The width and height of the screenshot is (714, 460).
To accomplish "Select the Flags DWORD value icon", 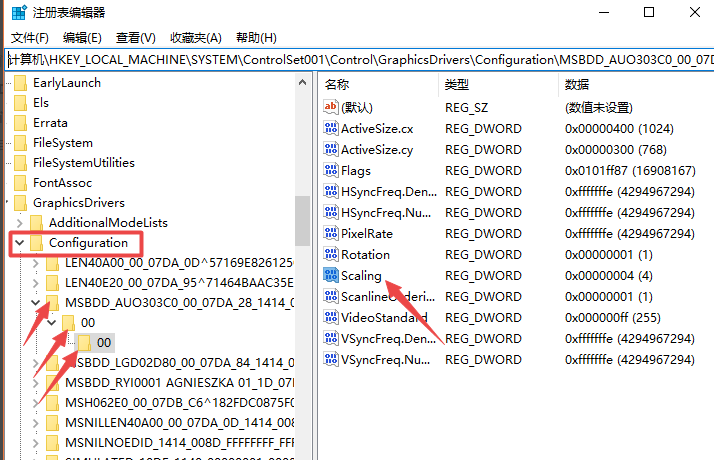I will point(331,170).
